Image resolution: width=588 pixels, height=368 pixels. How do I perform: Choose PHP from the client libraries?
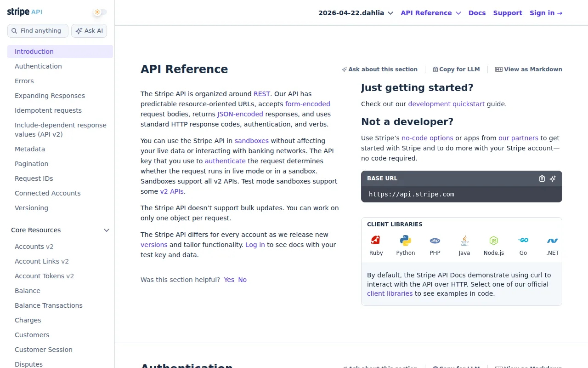[x=435, y=240]
